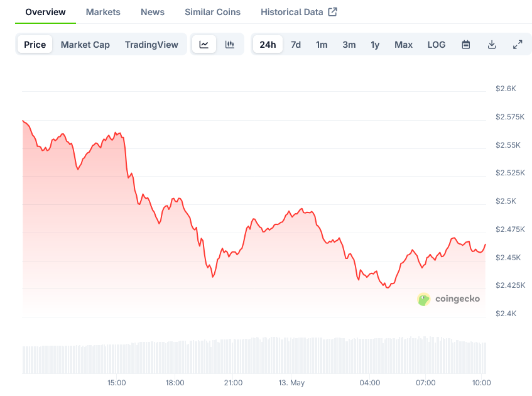Select the 7d time range
The width and height of the screenshot is (532, 396).
pos(296,44)
